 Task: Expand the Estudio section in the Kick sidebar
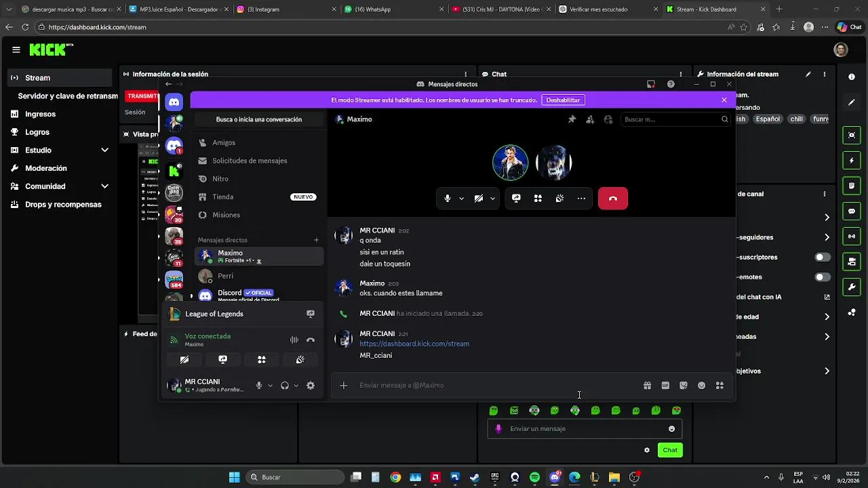point(104,150)
